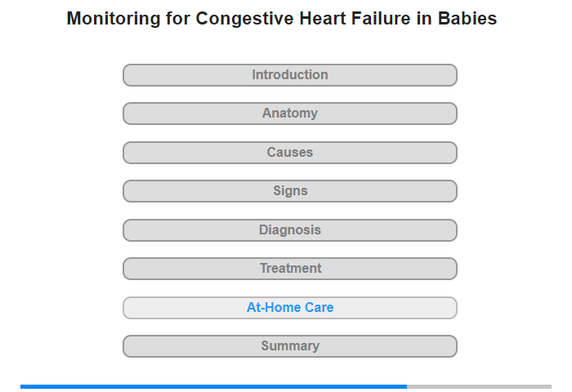Click the Causes label text
Image resolution: width=572 pixels, height=392 pixels.
290,152
